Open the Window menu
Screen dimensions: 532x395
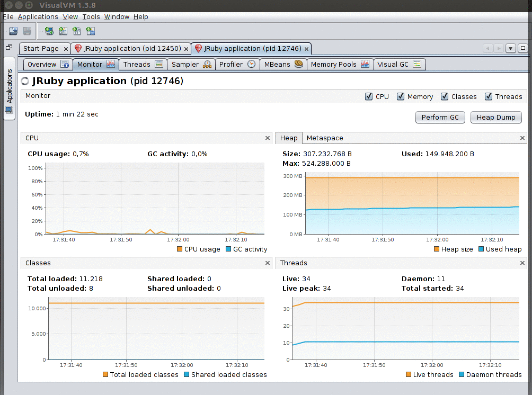coord(117,16)
